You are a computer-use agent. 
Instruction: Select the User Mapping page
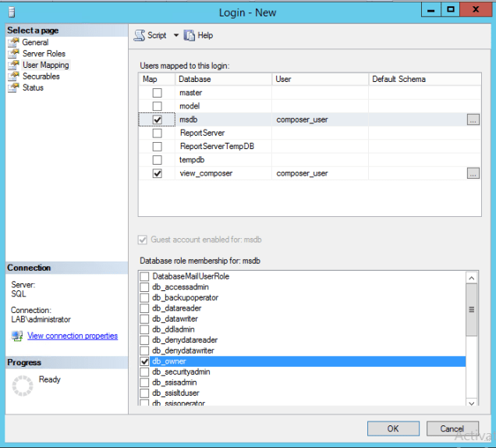45,65
